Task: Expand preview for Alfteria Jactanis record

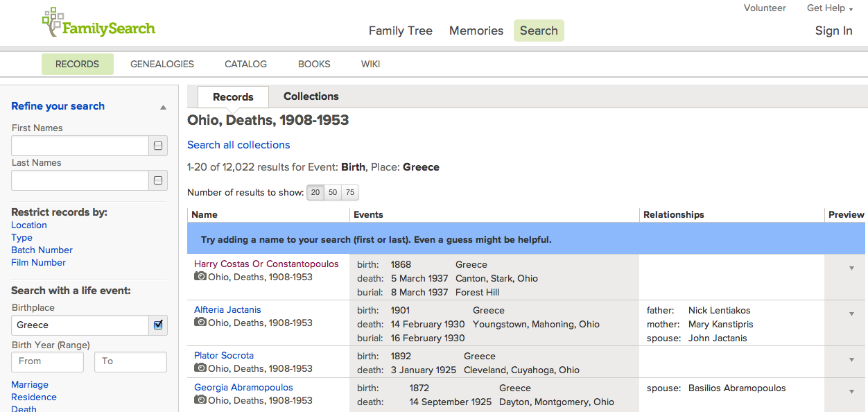Action: pyautogui.click(x=851, y=314)
